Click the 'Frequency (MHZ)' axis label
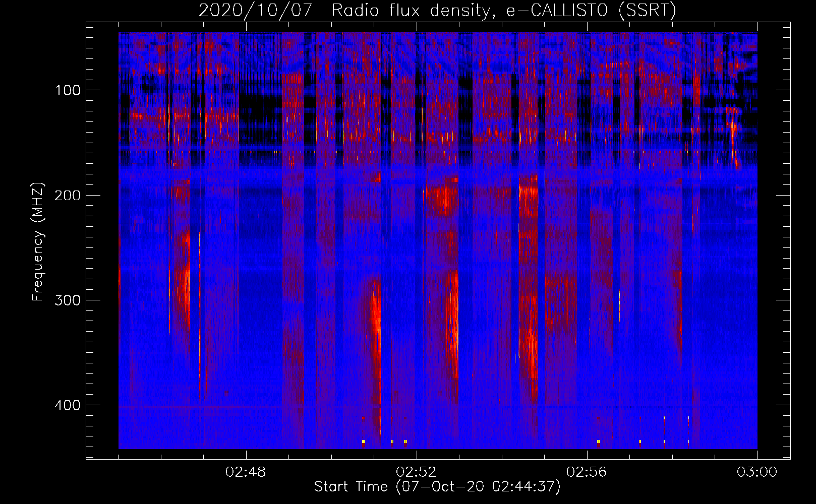This screenshot has width=816, height=504. (x=38, y=242)
